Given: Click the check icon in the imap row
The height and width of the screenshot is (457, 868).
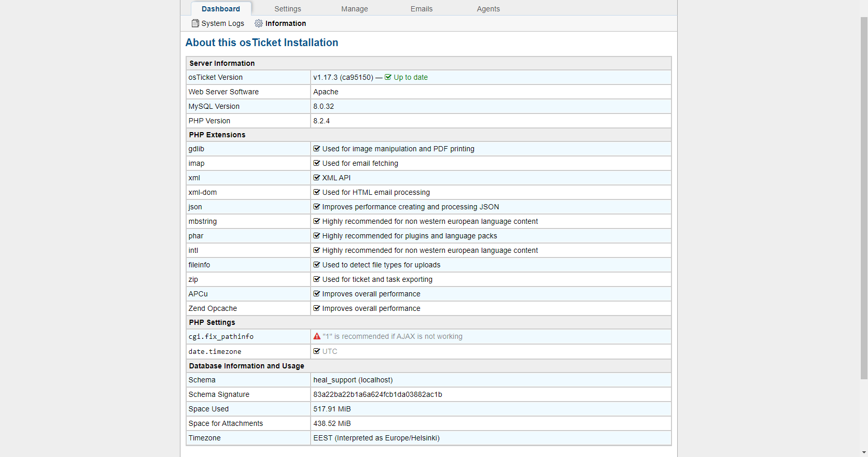Looking at the screenshot, I should 317,163.
